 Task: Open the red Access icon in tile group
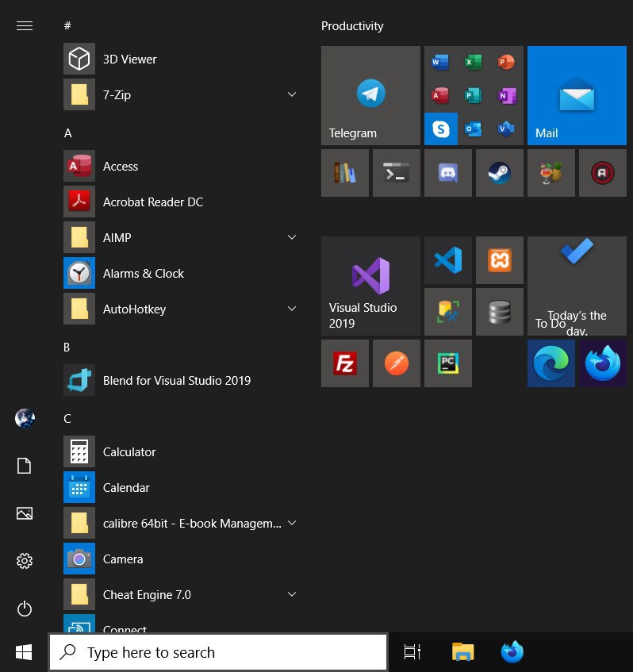440,95
